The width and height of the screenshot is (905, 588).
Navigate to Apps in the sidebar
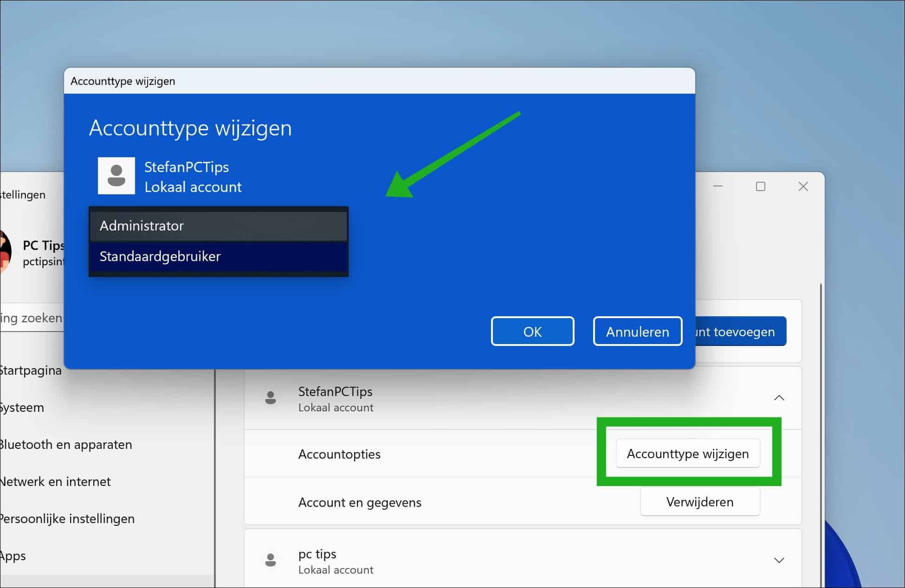tap(13, 556)
